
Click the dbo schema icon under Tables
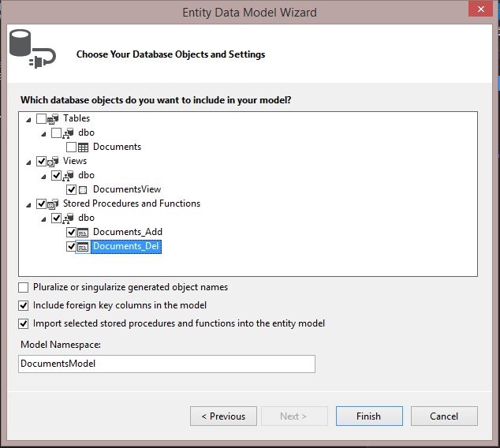coord(69,133)
